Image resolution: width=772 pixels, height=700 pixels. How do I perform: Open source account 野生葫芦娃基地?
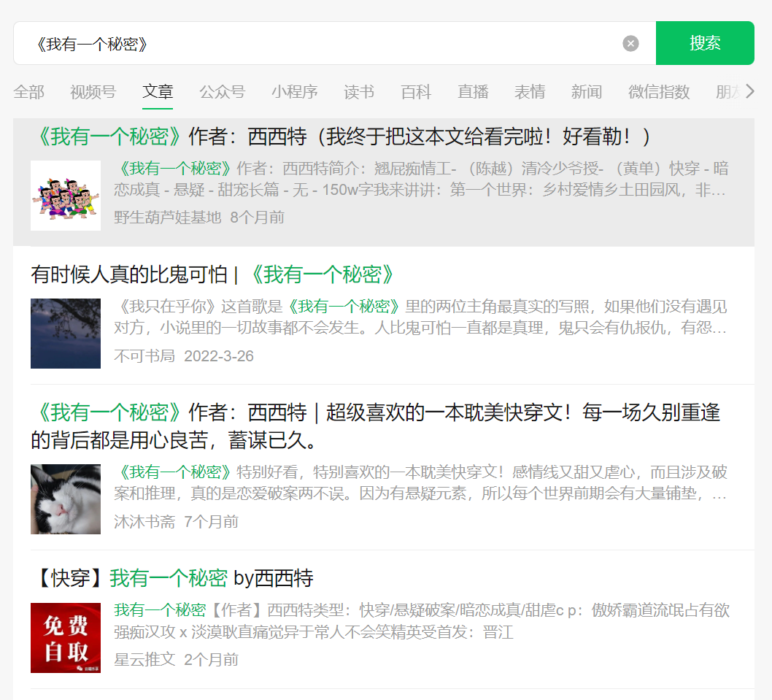(167, 218)
